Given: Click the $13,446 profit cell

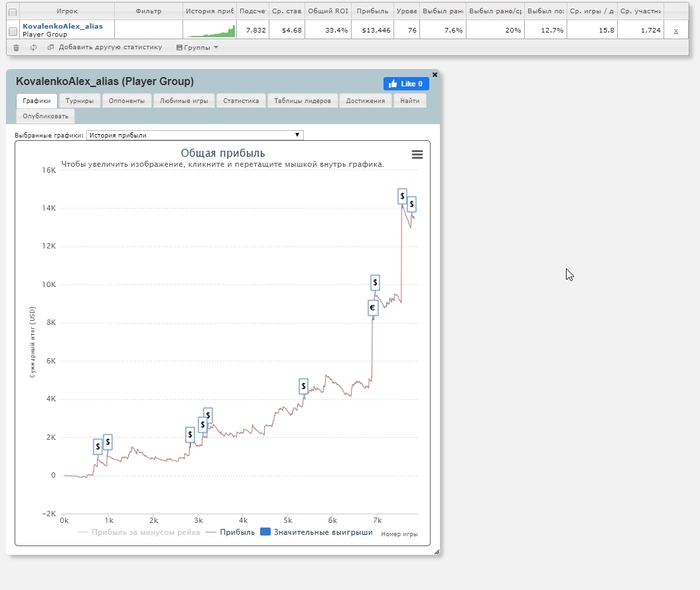Looking at the screenshot, I should (x=372, y=30).
